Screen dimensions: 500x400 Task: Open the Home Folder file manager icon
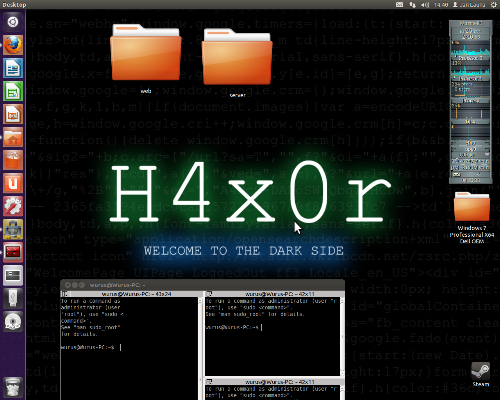click(13, 137)
